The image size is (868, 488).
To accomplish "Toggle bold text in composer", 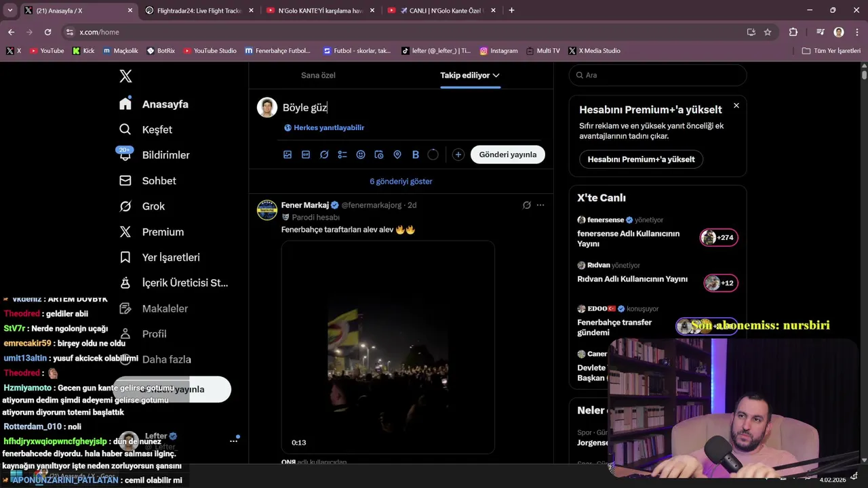I will (x=416, y=155).
